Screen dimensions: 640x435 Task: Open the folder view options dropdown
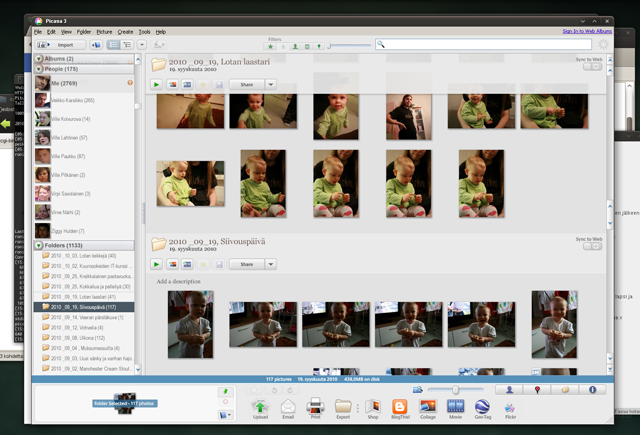[x=142, y=45]
